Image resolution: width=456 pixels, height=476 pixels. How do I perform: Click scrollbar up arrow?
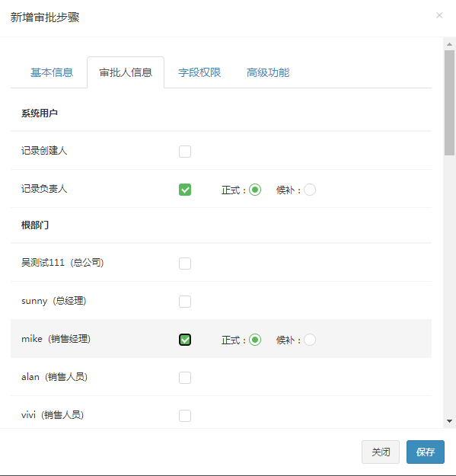click(449, 44)
